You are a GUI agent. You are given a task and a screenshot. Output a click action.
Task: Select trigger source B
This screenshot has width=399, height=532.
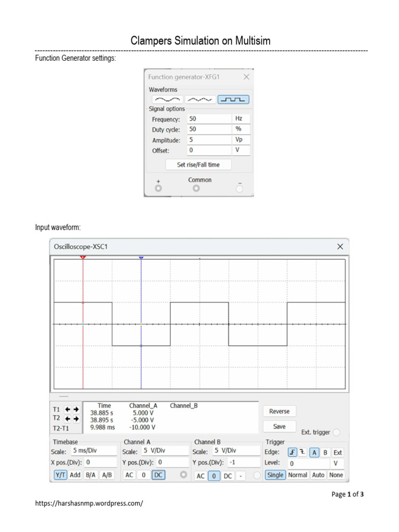pyautogui.click(x=325, y=453)
